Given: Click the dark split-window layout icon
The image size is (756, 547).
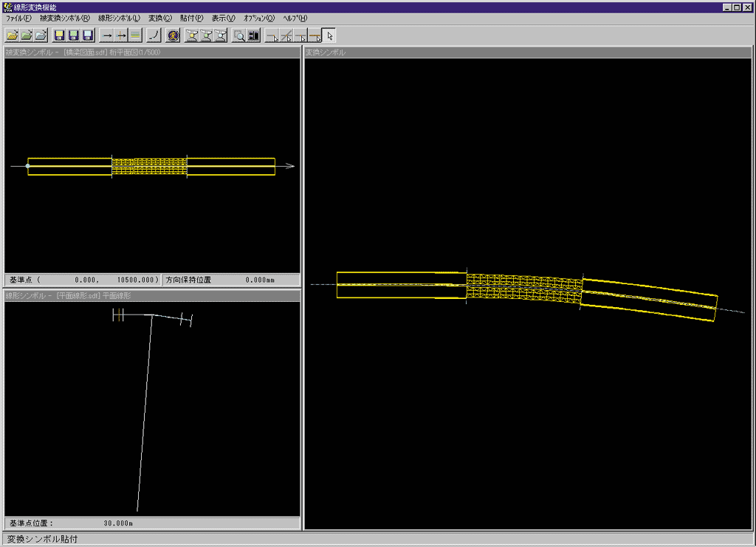Looking at the screenshot, I should (x=254, y=35).
